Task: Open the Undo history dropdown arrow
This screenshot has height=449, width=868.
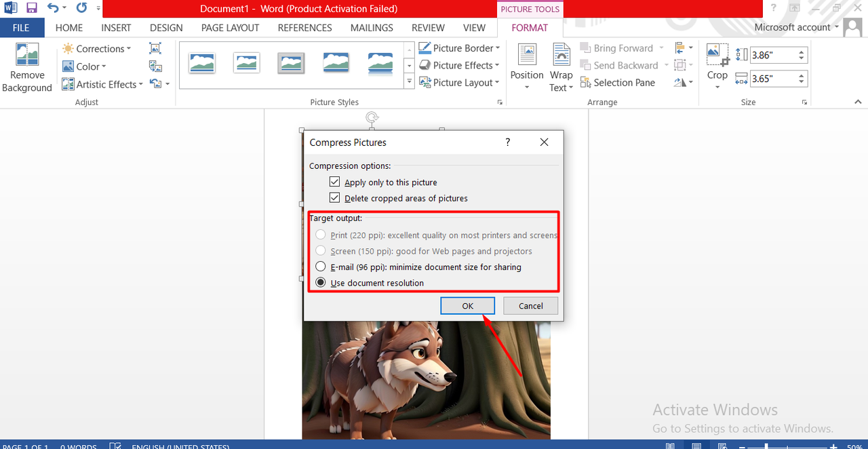Action: tap(64, 9)
